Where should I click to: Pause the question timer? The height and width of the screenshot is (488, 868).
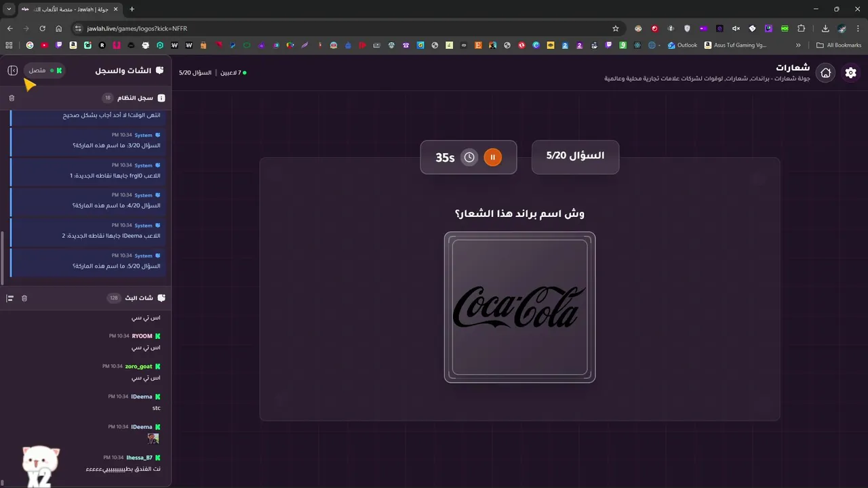click(x=492, y=157)
